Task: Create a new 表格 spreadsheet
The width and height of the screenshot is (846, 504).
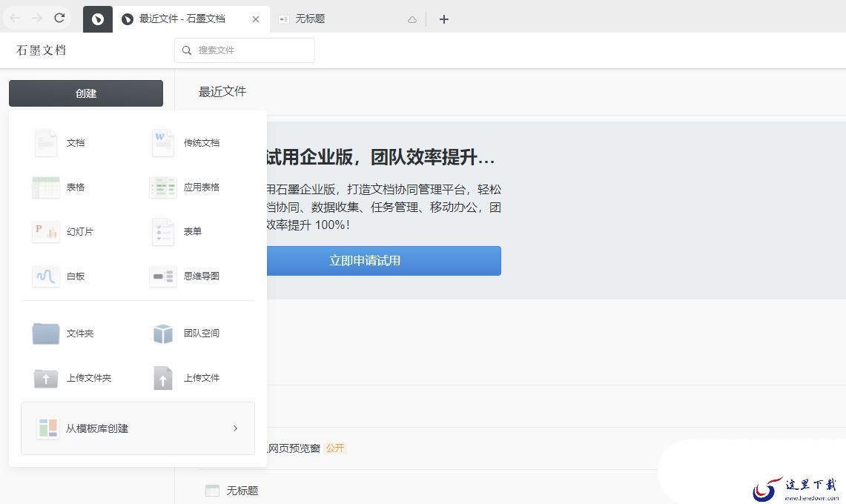Action: (60, 188)
